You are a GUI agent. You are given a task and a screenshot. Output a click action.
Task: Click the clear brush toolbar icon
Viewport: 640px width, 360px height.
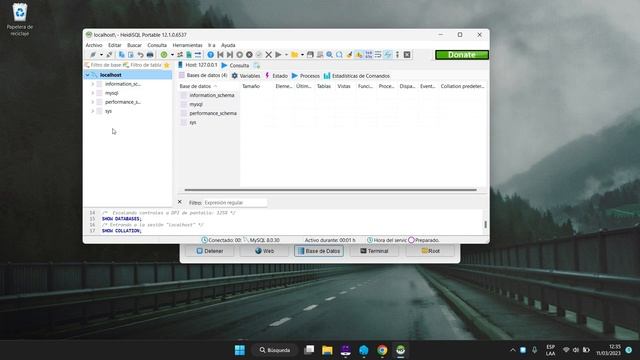(349, 55)
